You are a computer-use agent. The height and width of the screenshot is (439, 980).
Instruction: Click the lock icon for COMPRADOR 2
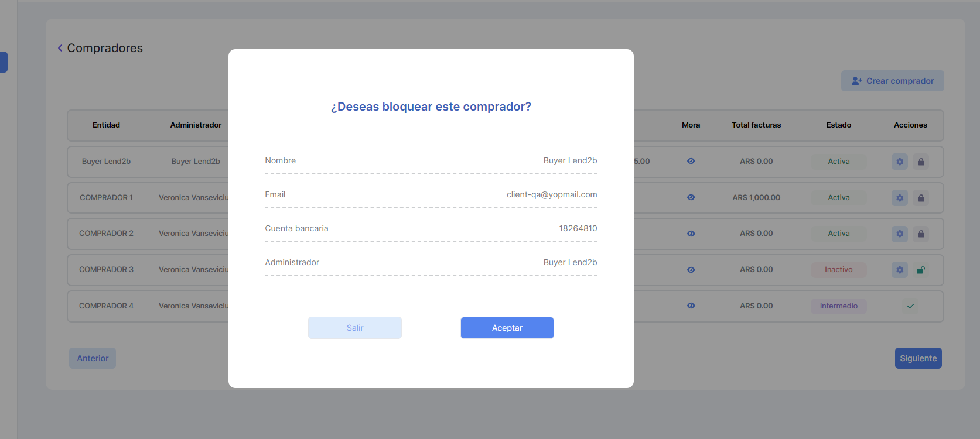click(x=920, y=234)
